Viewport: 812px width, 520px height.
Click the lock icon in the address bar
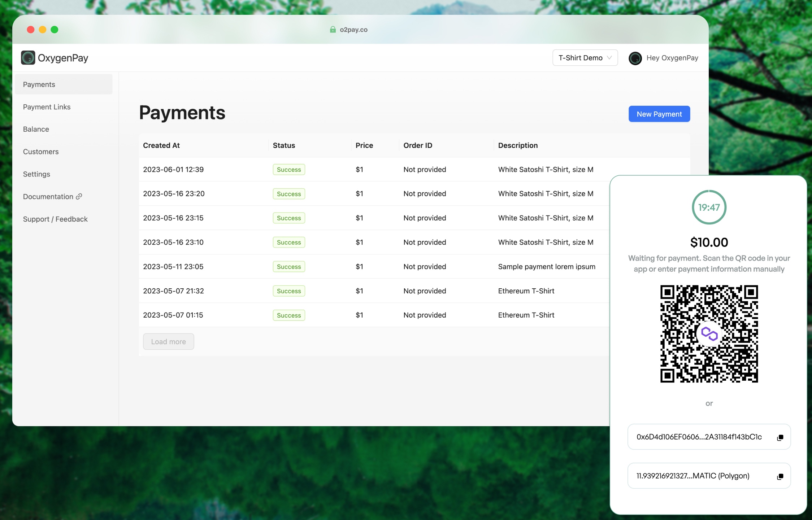click(x=333, y=30)
